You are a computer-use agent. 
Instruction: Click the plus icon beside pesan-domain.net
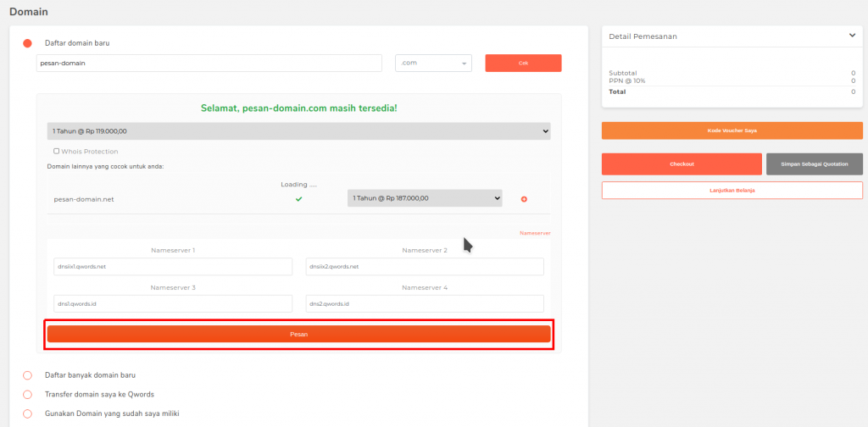point(524,199)
